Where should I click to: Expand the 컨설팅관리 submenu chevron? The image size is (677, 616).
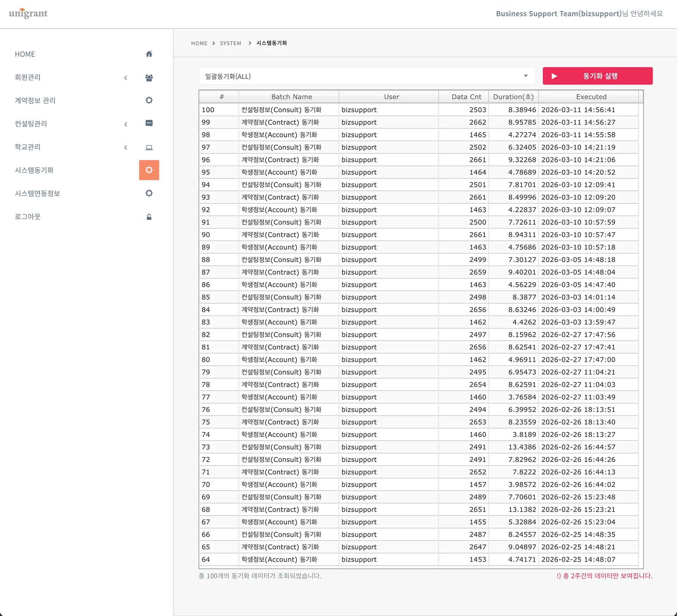[x=126, y=124]
